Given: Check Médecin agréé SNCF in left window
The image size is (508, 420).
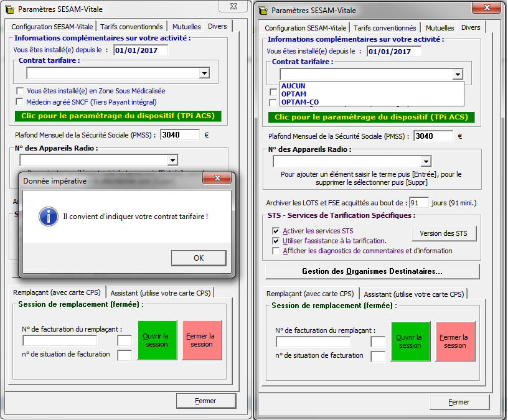Looking at the screenshot, I should tap(20, 101).
